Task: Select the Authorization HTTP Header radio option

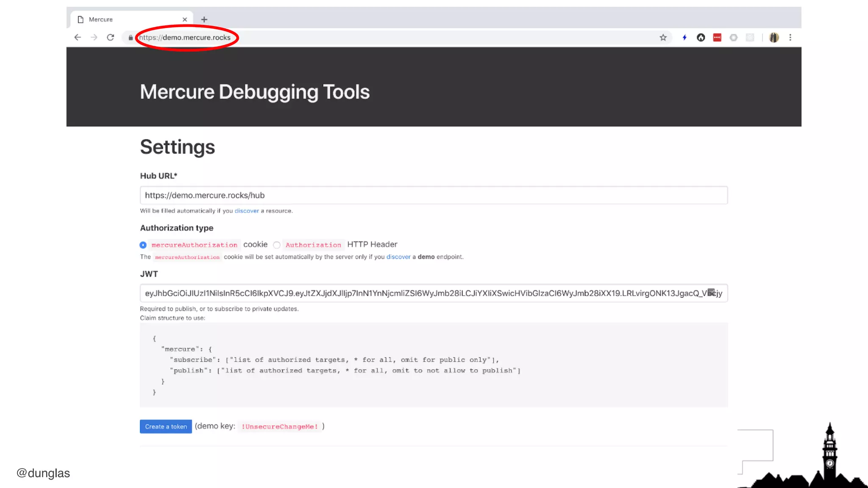Action: pos(277,245)
